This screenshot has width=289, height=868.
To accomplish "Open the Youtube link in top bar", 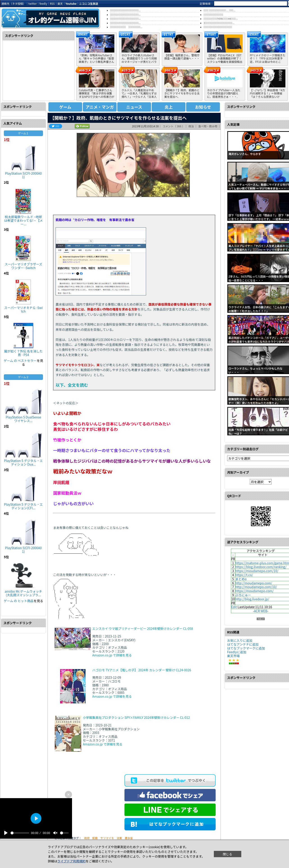I will [x=71, y=4].
